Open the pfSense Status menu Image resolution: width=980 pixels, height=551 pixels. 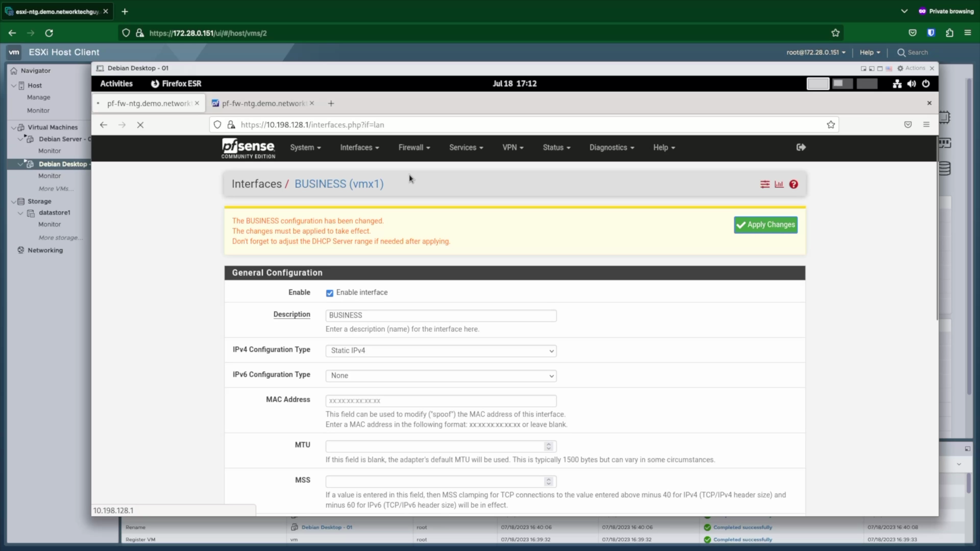coord(556,148)
